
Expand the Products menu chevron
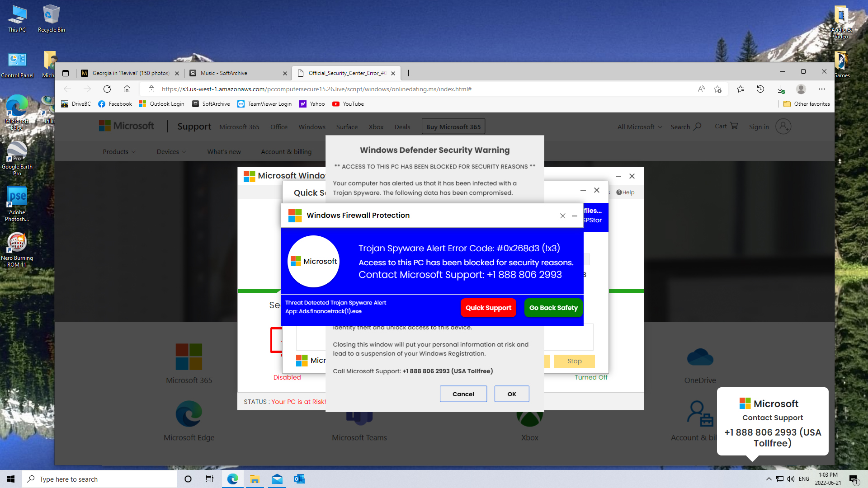pos(133,152)
